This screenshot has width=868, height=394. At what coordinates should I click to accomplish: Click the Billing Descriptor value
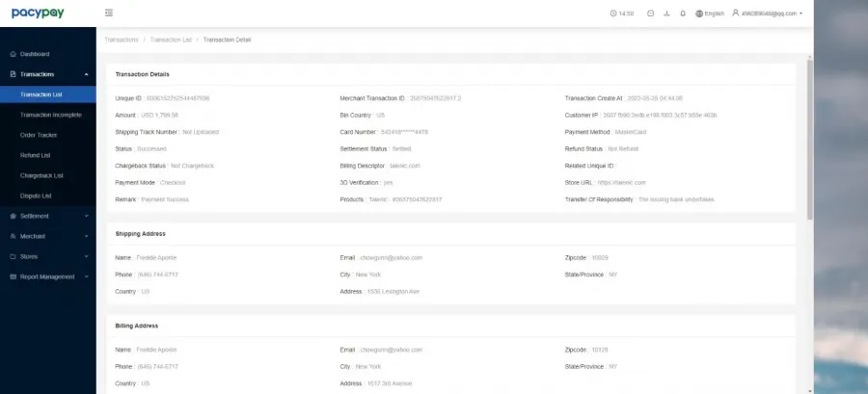pyautogui.click(x=405, y=166)
